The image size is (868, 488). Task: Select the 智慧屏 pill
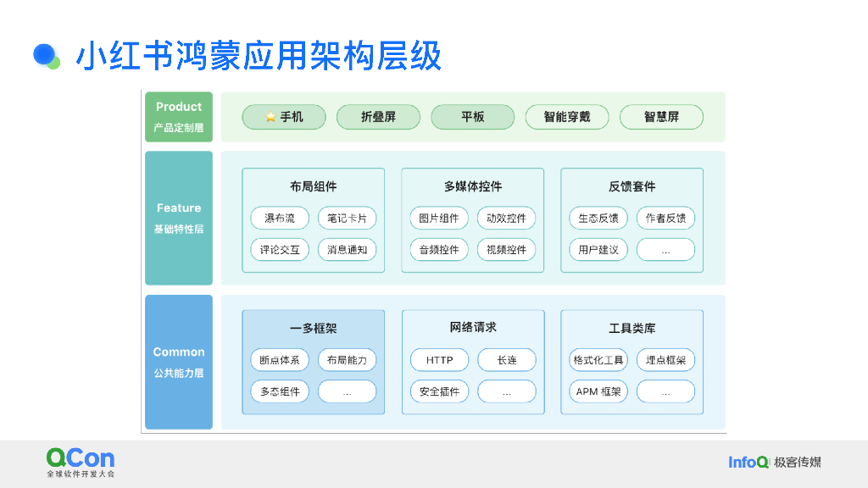coord(661,117)
